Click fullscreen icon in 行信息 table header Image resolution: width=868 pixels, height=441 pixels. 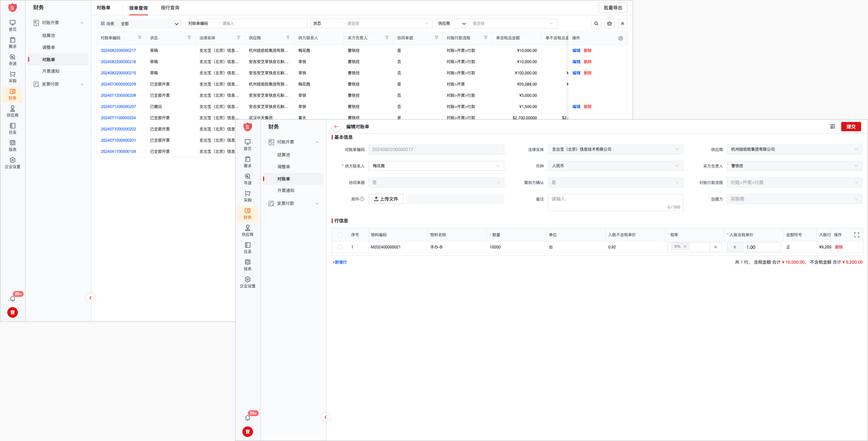(x=857, y=235)
